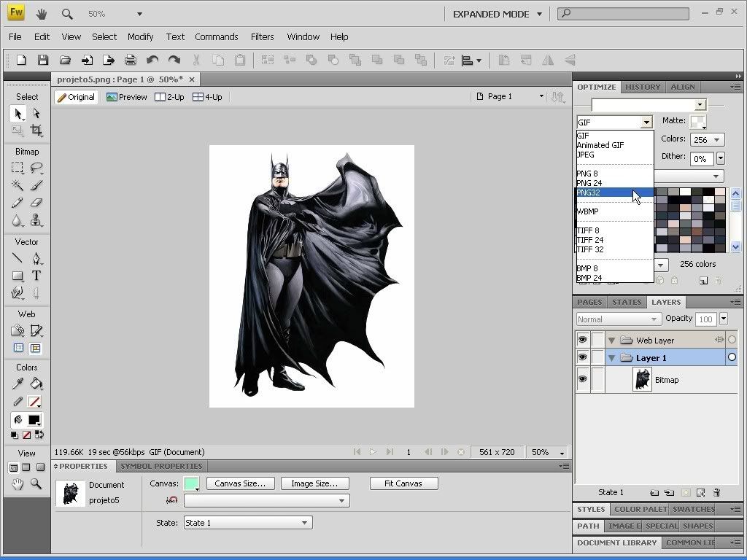Click the Save toolbar icon

[x=43, y=60]
